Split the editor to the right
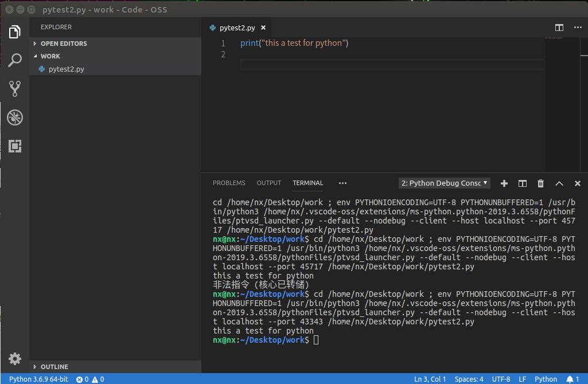This screenshot has width=588, height=384. 559,28
